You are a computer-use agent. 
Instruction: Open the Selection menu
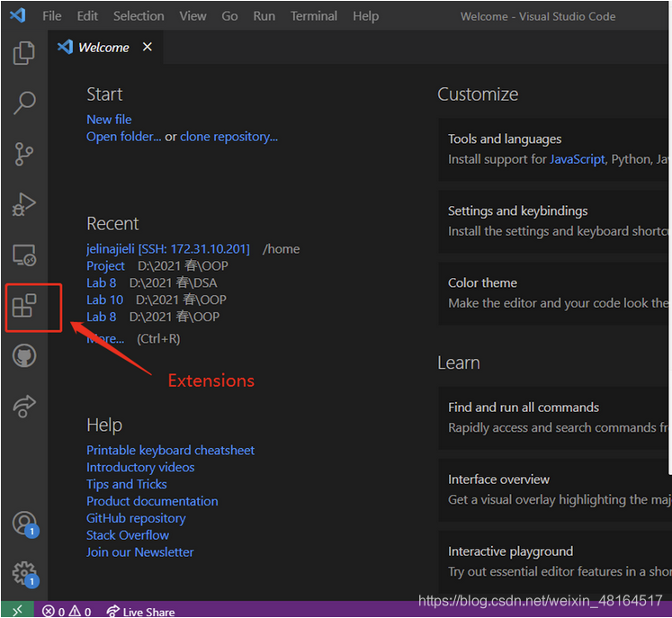139,16
